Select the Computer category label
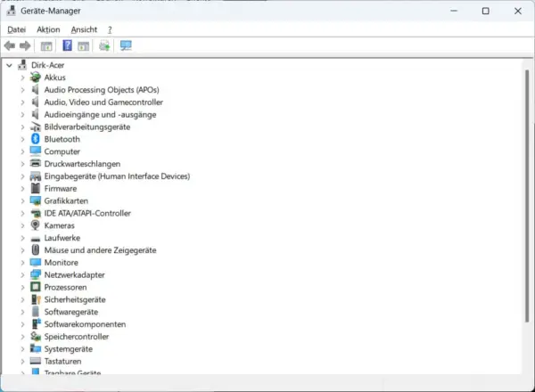Image resolution: width=535 pixels, height=392 pixels. click(x=62, y=151)
